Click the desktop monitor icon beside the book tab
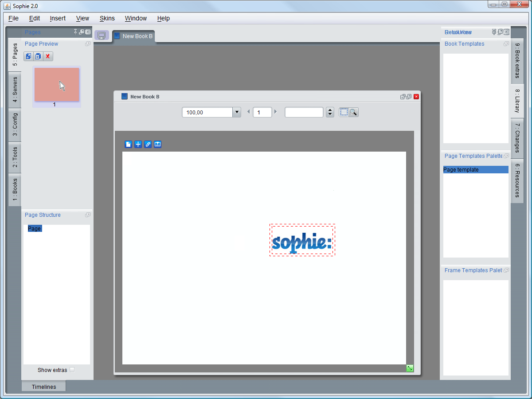 [x=102, y=35]
